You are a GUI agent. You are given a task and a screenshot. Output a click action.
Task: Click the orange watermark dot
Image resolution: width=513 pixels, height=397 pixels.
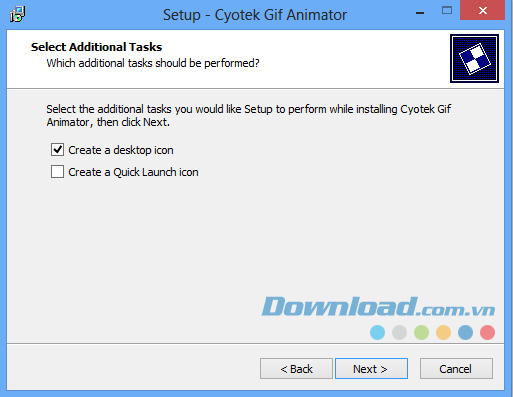443,332
